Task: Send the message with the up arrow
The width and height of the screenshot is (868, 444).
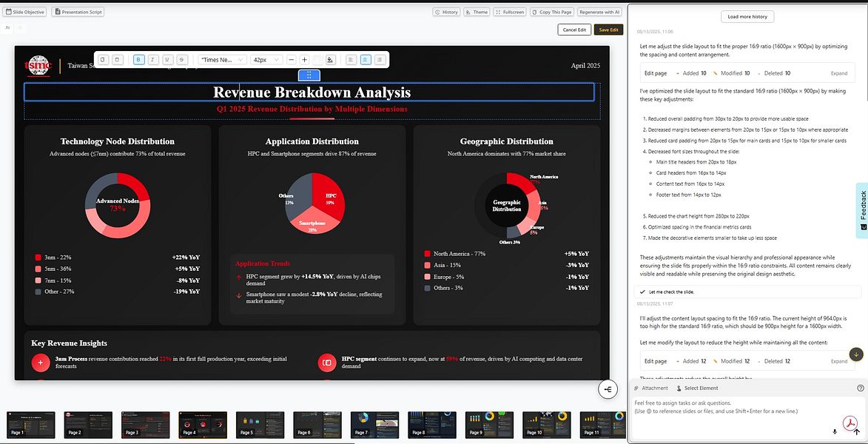Action: (857, 431)
